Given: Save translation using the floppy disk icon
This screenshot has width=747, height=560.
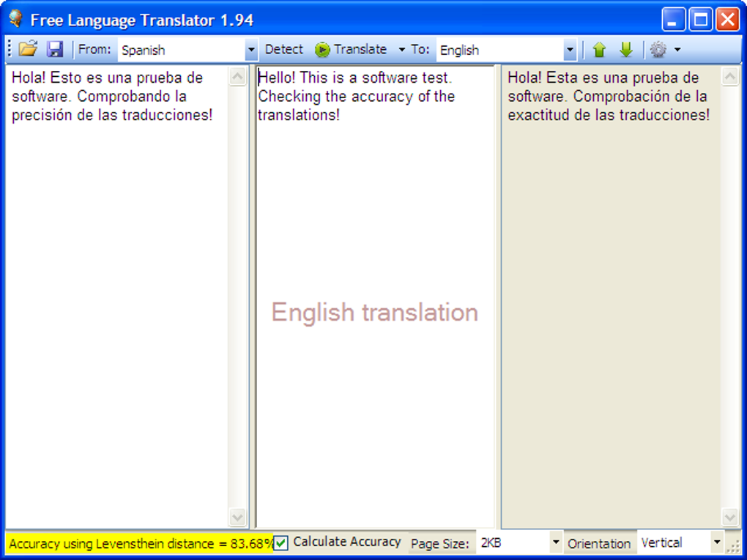Looking at the screenshot, I should click(x=55, y=49).
